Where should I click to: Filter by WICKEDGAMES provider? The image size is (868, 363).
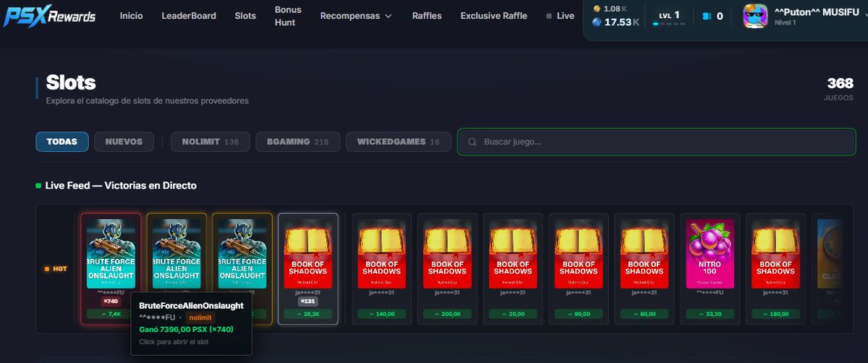[x=399, y=142]
